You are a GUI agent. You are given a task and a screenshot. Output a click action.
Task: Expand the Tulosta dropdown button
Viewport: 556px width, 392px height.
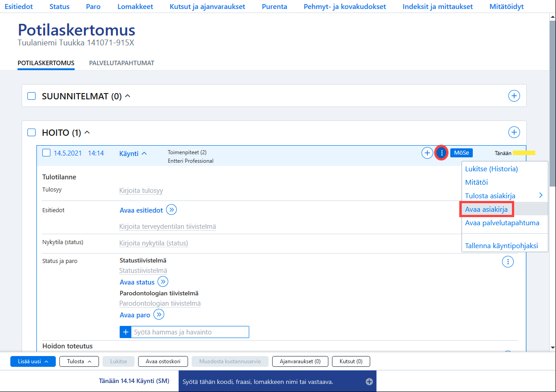(79, 361)
